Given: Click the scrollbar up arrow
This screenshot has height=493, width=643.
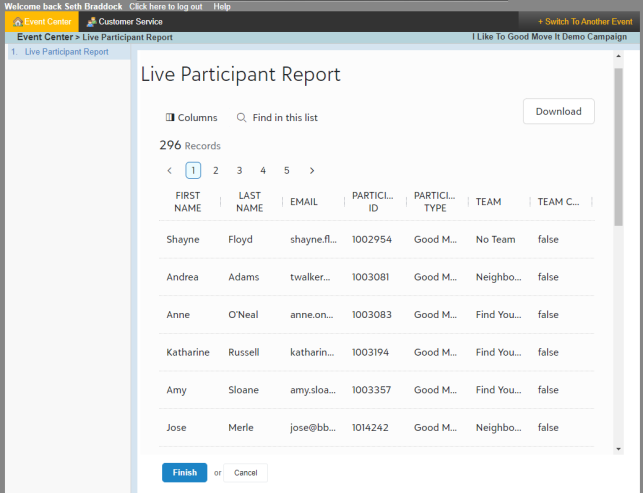Looking at the screenshot, I should click(618, 56).
